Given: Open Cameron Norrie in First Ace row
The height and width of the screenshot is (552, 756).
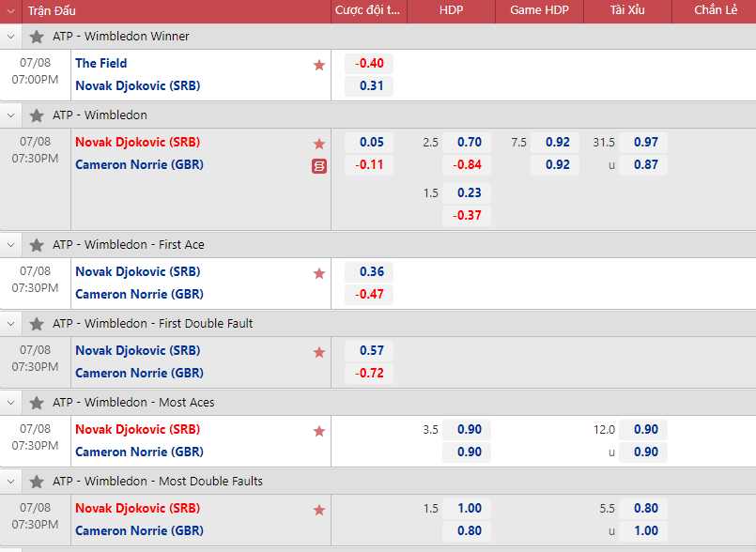Looking at the screenshot, I should (x=139, y=294).
